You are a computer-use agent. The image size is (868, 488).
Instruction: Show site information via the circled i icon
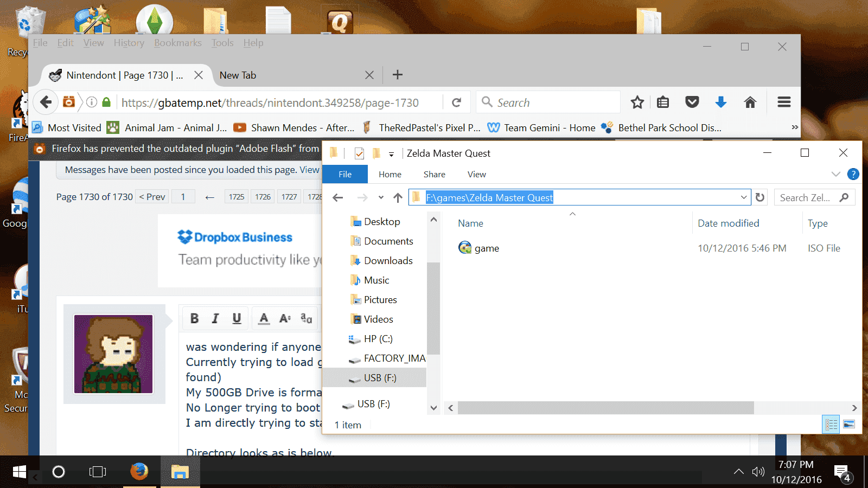click(x=92, y=102)
